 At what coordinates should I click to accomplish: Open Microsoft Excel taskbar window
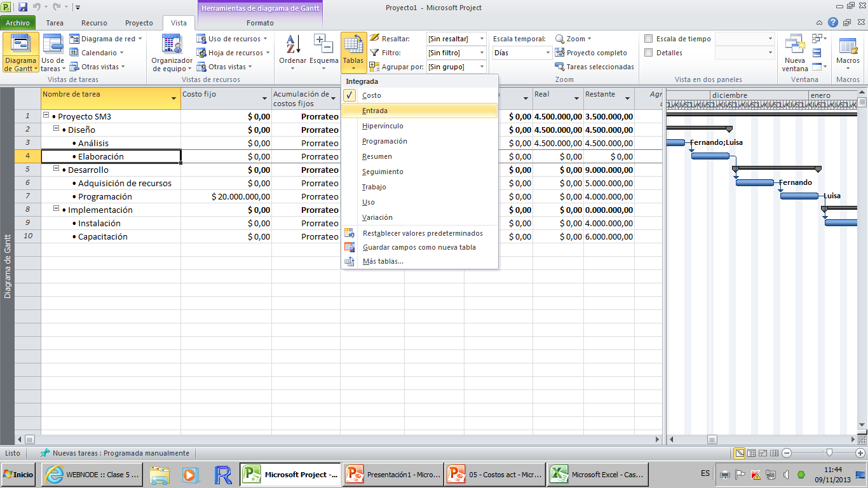pos(599,475)
